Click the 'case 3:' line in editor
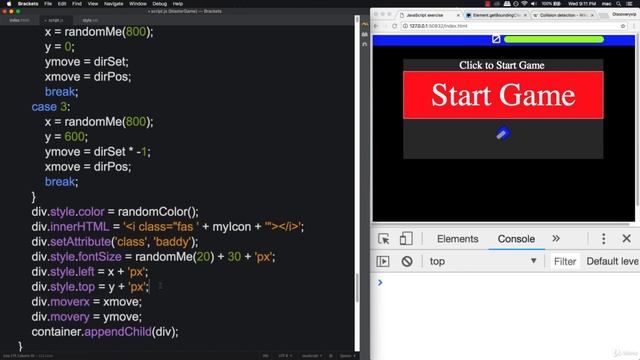The width and height of the screenshot is (640, 360). point(51,107)
